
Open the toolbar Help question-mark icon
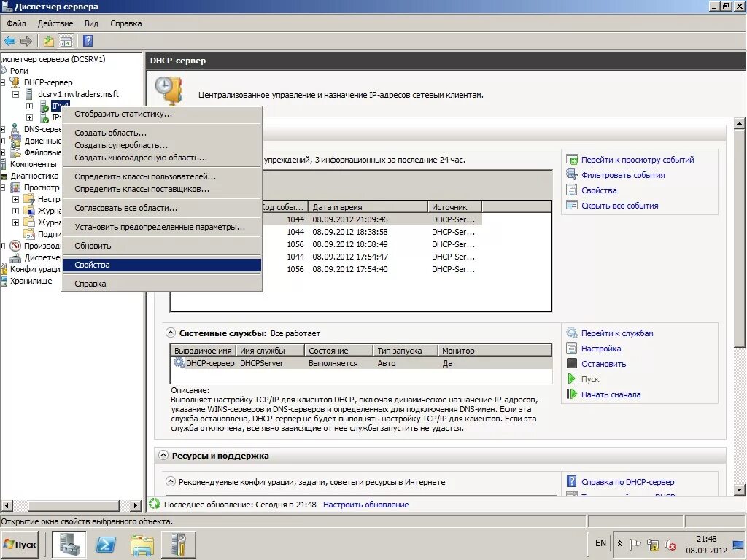click(88, 41)
